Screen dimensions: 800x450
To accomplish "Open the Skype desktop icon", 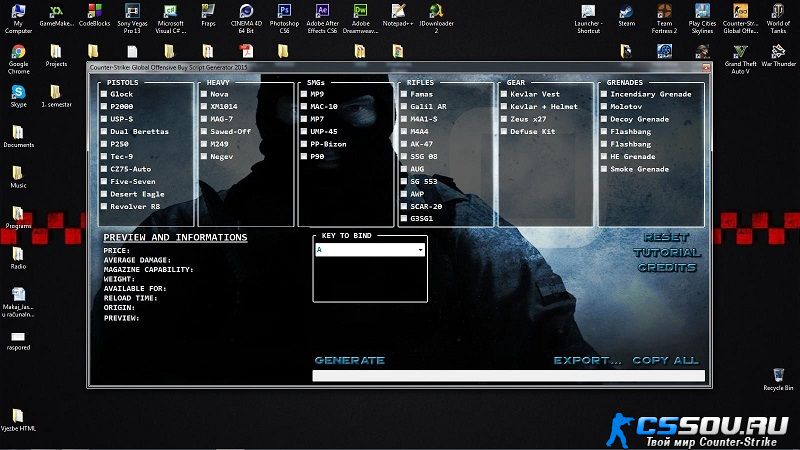I will (x=18, y=95).
